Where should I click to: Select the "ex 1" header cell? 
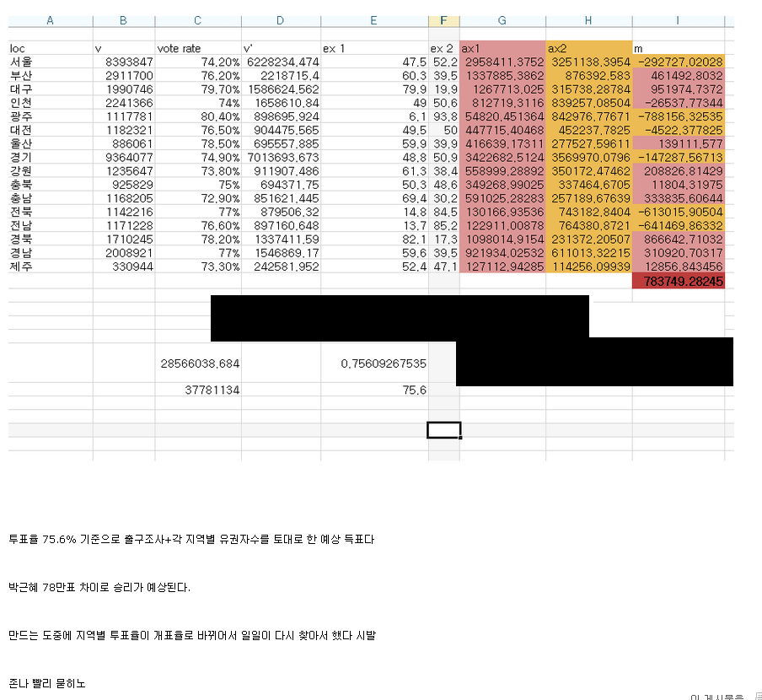[x=374, y=48]
